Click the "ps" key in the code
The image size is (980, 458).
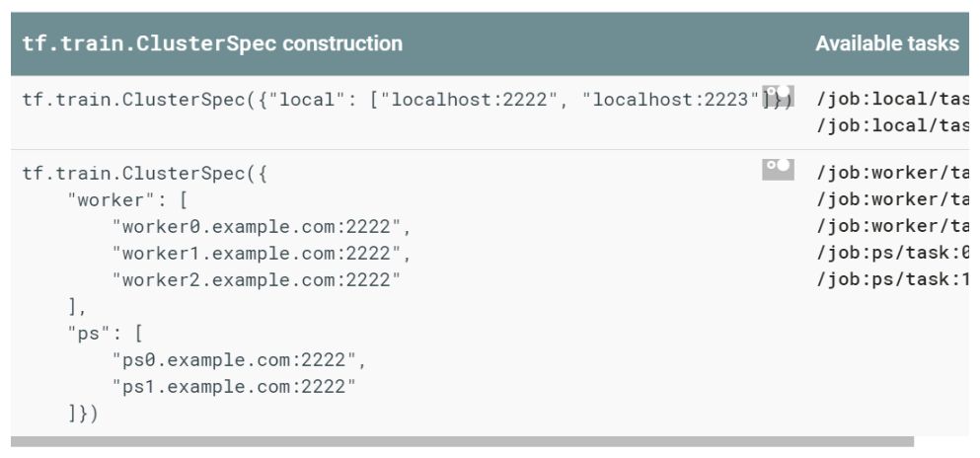(x=84, y=334)
